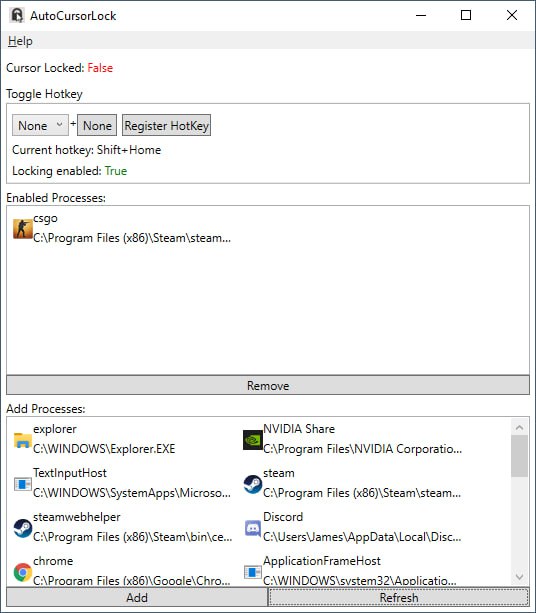Open the Help menu
The width and height of the screenshot is (536, 613).
20,41
